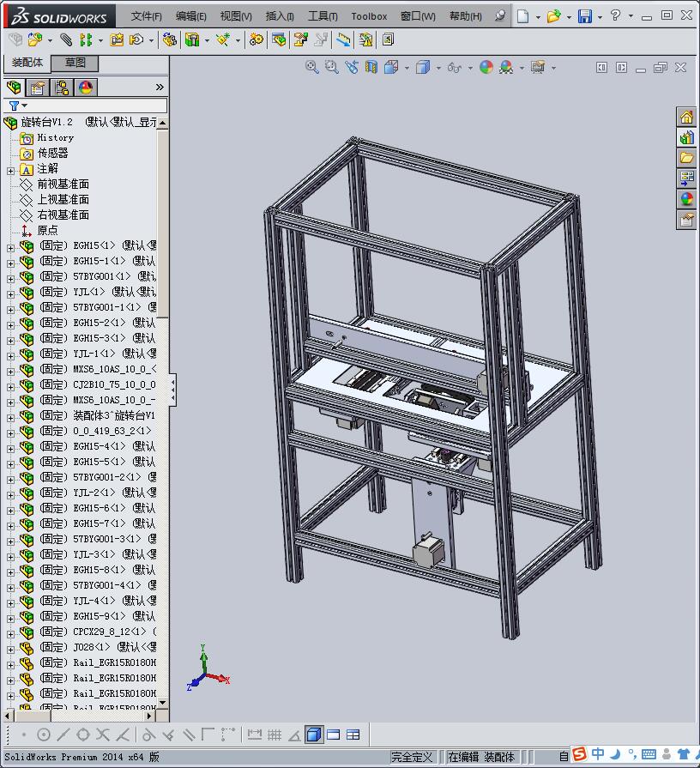Click the 在编辑 装配体 status text
The width and height of the screenshot is (700, 768).
tap(481, 757)
